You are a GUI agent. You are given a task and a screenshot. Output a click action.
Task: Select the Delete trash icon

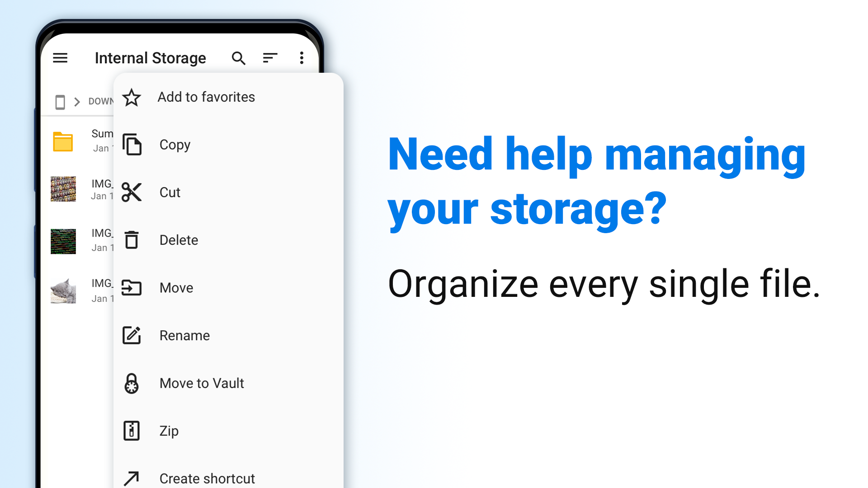[131, 239]
